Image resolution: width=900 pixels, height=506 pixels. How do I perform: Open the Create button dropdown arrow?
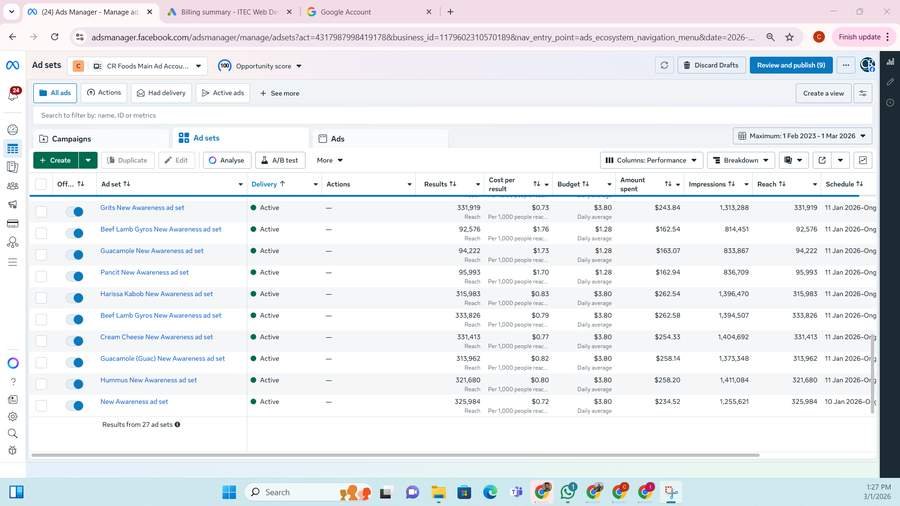88,160
